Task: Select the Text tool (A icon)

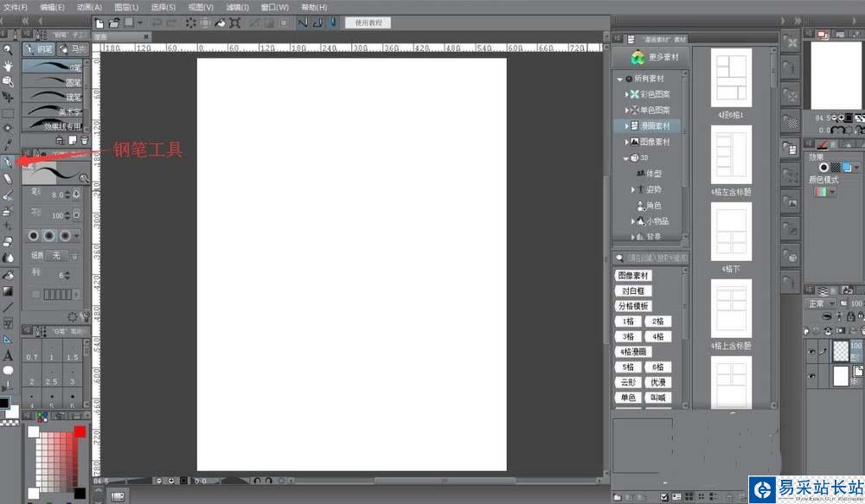Action: 8,355
